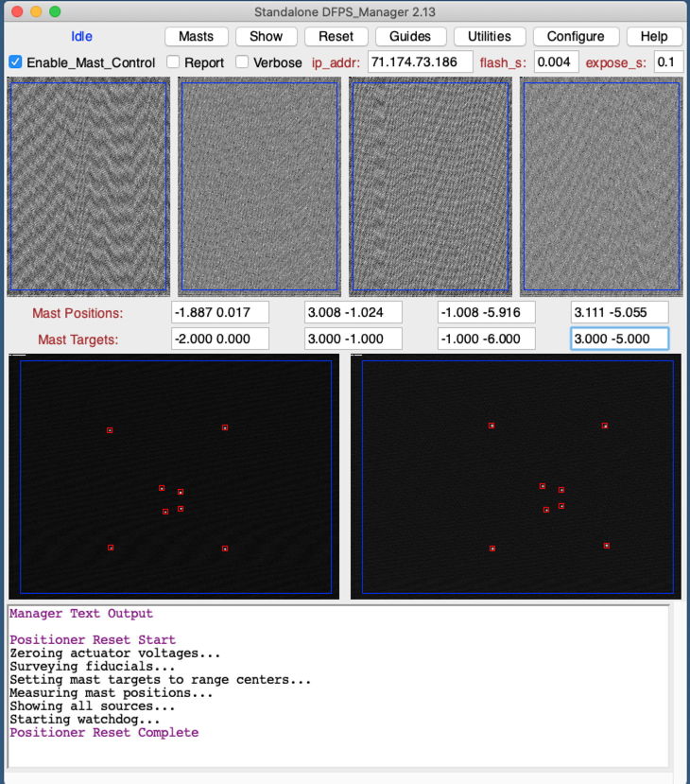
Task: Click the ip_addr field showing 71.174.73.186
Action: [x=421, y=62]
